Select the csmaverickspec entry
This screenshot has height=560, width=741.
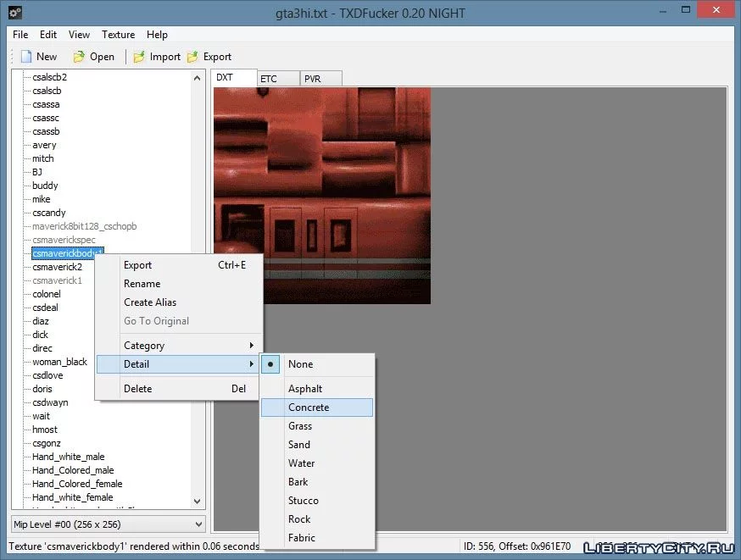point(64,240)
